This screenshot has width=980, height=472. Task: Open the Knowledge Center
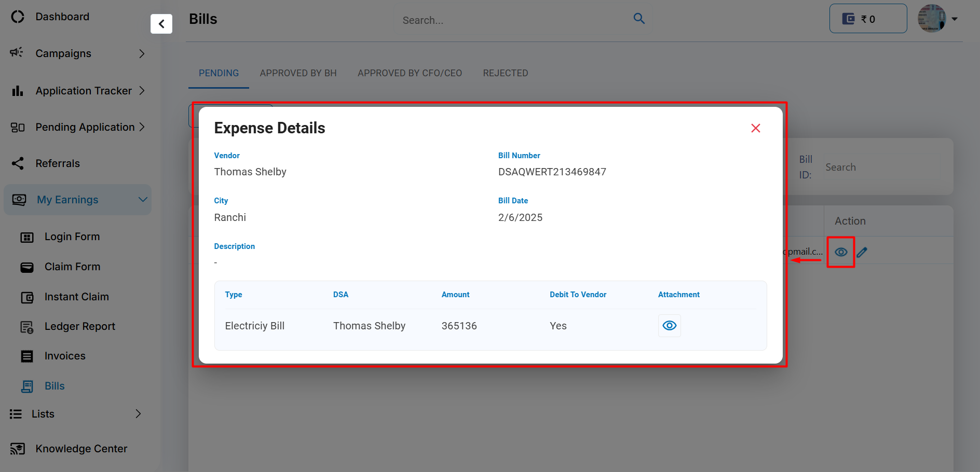[x=81, y=449]
